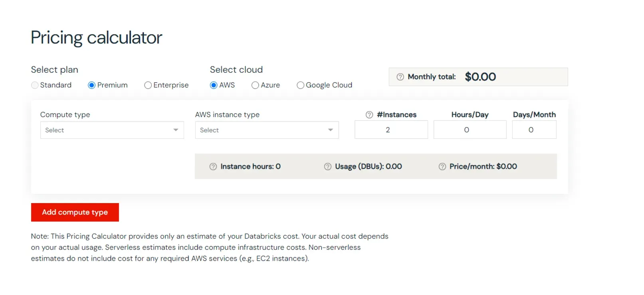The width and height of the screenshot is (644, 295).
Task: Pick Google Cloud as provider
Action: click(301, 85)
